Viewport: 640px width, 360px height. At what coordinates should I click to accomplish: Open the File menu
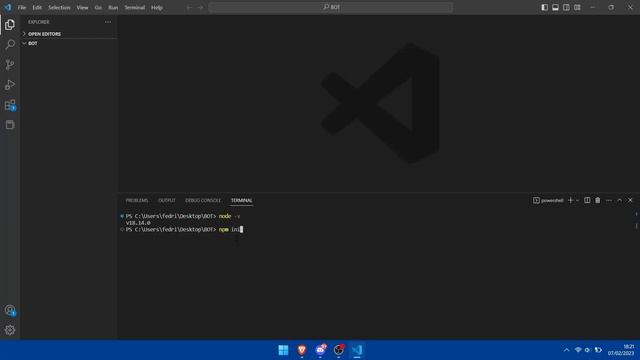(x=22, y=7)
